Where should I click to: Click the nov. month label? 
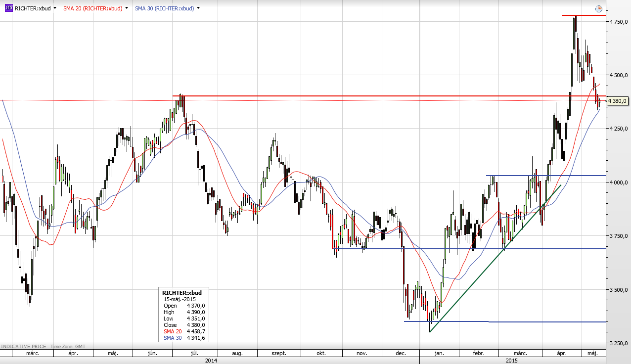[x=361, y=354]
